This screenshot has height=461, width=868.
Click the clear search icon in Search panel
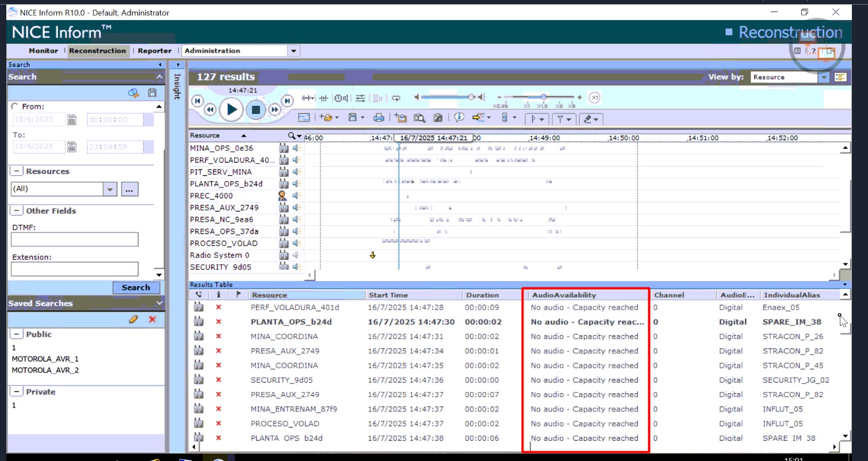(x=134, y=93)
